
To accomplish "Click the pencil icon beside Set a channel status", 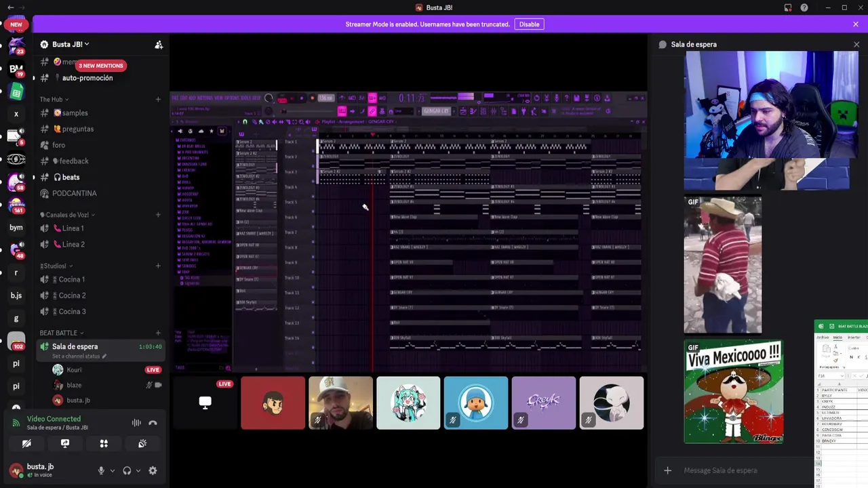I will coord(104,357).
